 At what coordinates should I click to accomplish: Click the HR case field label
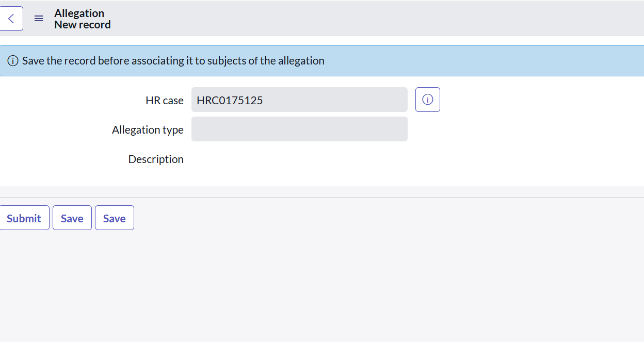[x=165, y=101]
